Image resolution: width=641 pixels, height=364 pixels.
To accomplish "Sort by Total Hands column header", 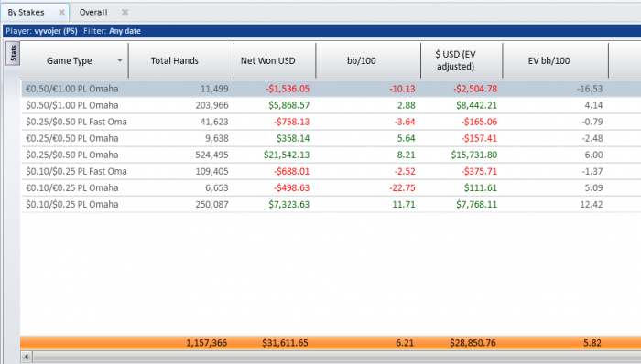I will point(181,60).
